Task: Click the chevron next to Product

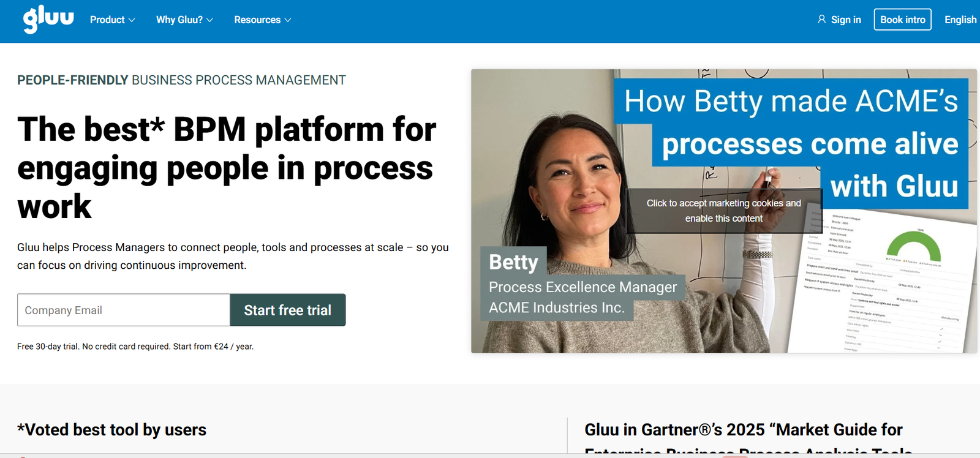Action: tap(131, 20)
